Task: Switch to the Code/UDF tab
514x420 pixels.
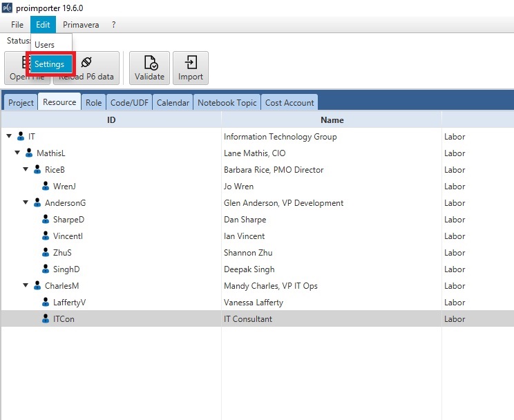Action: click(x=129, y=103)
